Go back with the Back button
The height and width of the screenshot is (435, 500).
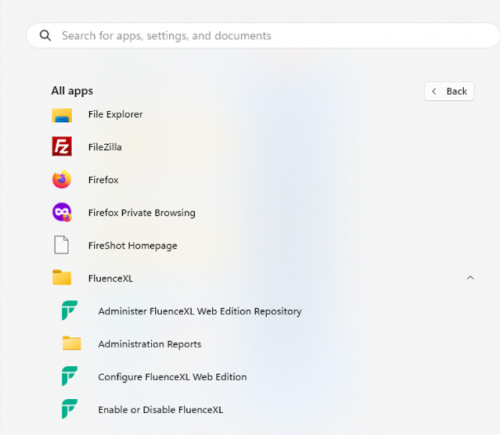[449, 91]
